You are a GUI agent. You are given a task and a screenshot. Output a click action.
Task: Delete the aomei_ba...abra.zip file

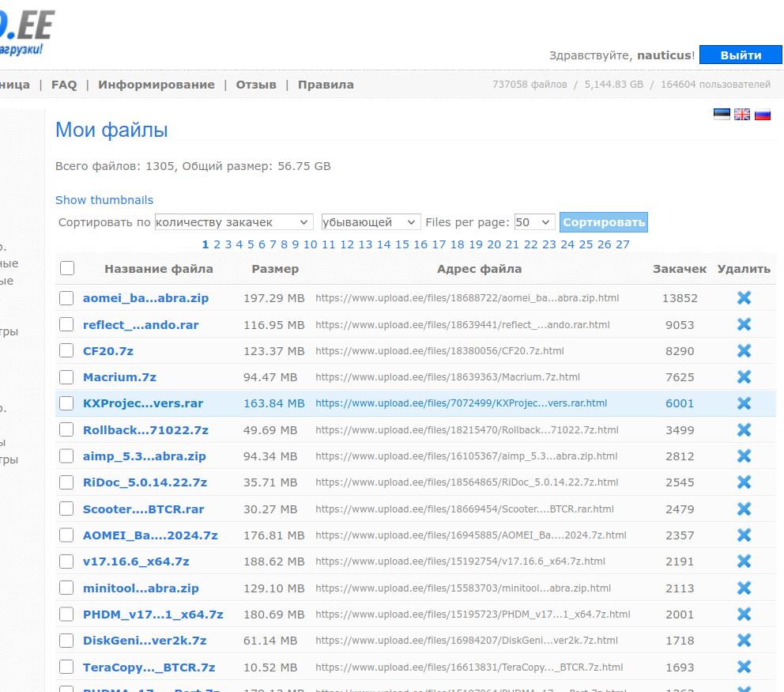tap(744, 298)
